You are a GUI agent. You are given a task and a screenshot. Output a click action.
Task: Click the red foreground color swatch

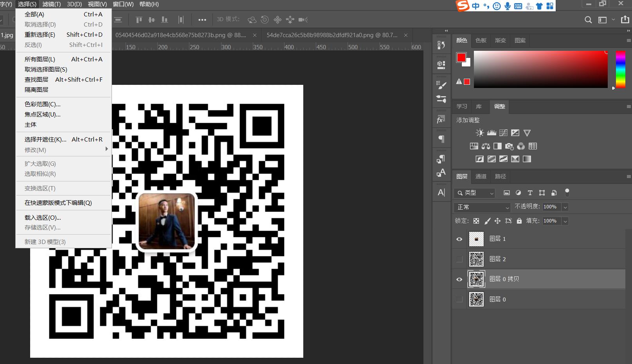[461, 58]
